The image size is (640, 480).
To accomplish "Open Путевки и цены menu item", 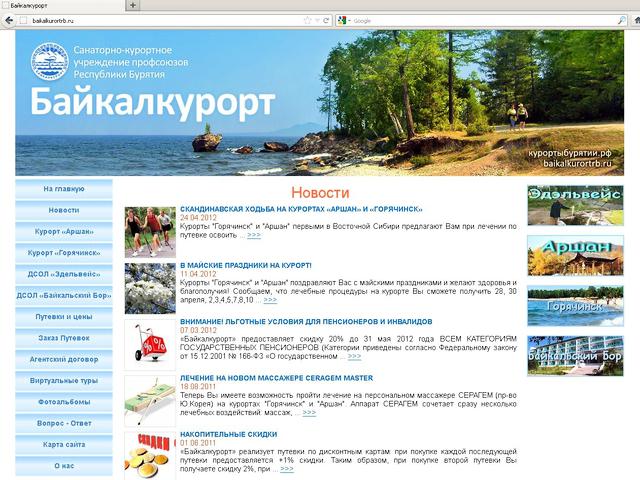I will [x=64, y=317].
